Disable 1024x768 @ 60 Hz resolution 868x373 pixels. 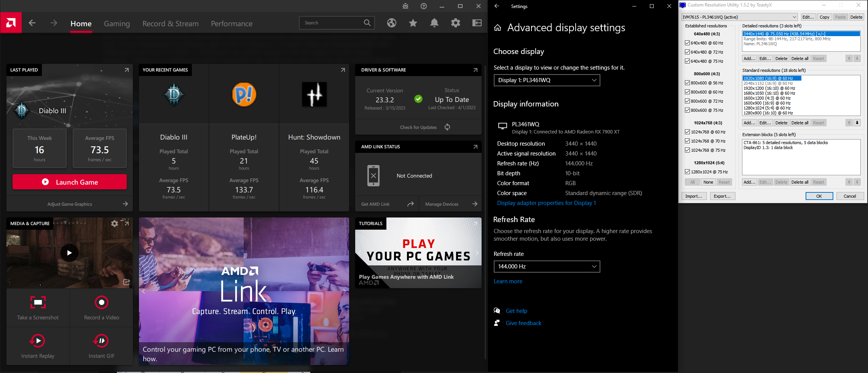point(687,132)
